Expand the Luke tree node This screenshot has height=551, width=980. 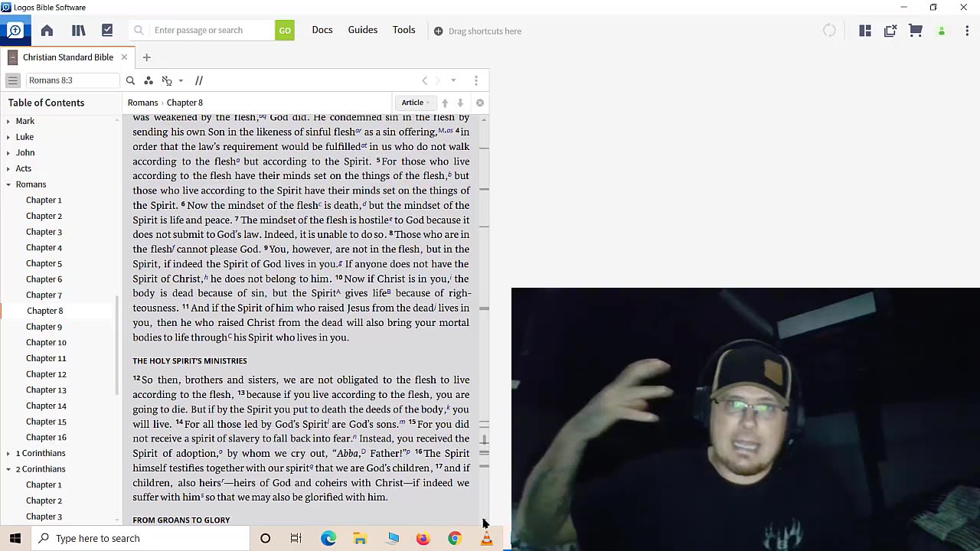tap(8, 137)
